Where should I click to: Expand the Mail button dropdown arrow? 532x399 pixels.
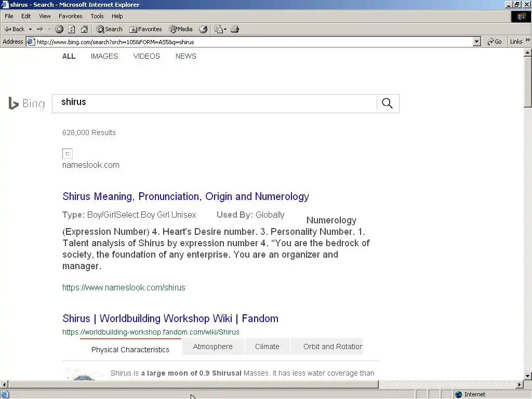[225, 29]
